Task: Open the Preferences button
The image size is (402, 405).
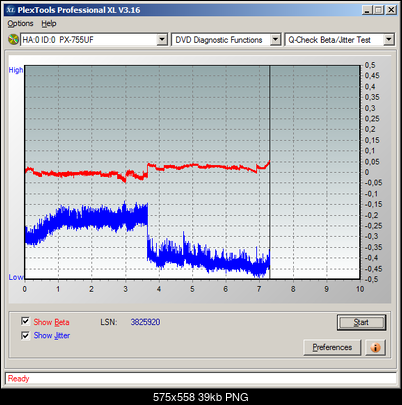Action: pyautogui.click(x=332, y=347)
